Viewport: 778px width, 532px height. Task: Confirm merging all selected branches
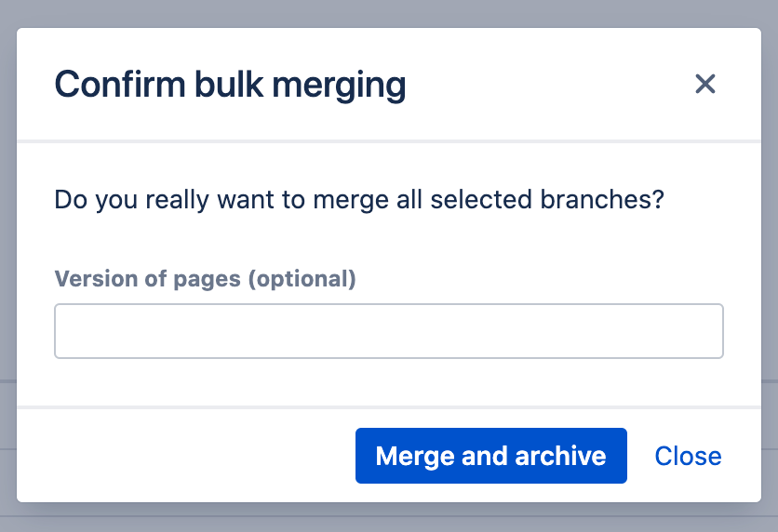point(490,456)
